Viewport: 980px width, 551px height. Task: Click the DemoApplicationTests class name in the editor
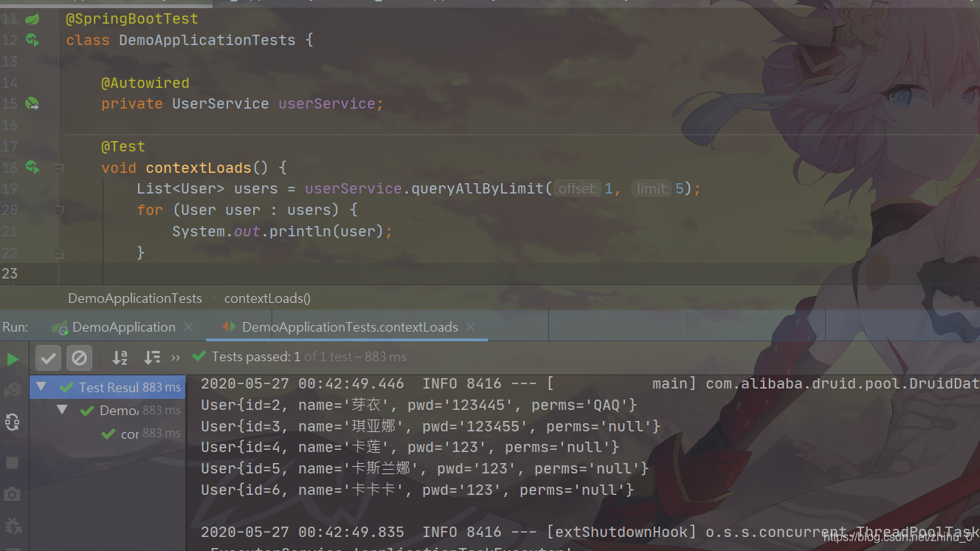tap(207, 40)
